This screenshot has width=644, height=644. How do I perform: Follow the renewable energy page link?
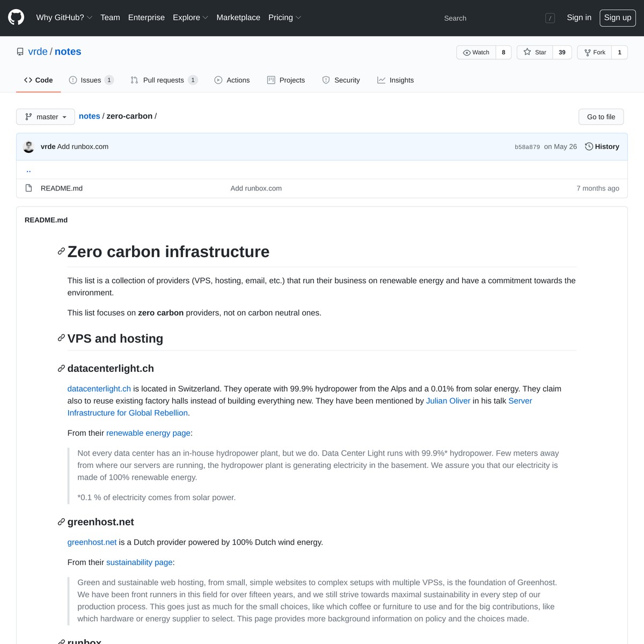point(148,433)
